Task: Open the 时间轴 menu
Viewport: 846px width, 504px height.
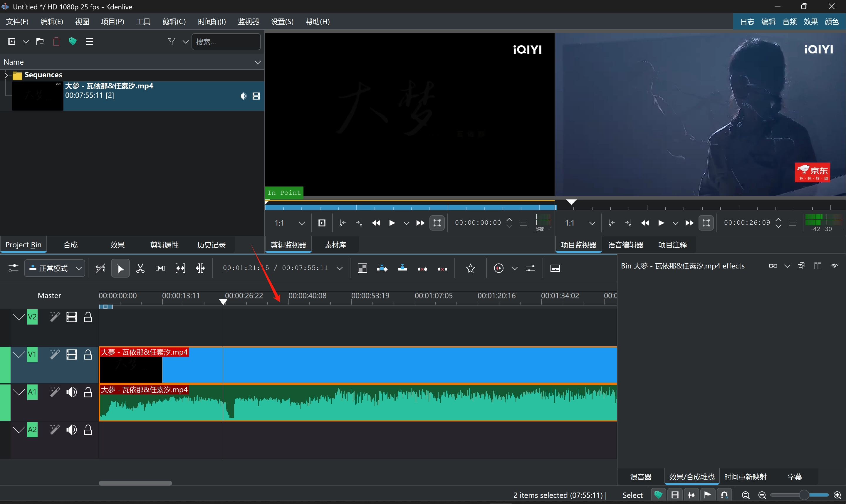Action: click(x=211, y=22)
